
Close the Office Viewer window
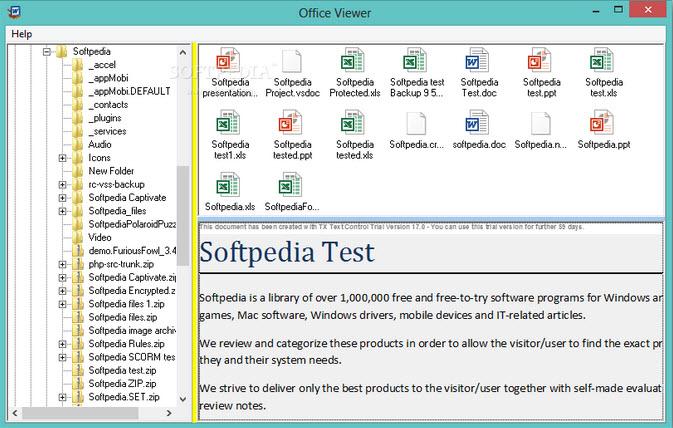[648, 9]
